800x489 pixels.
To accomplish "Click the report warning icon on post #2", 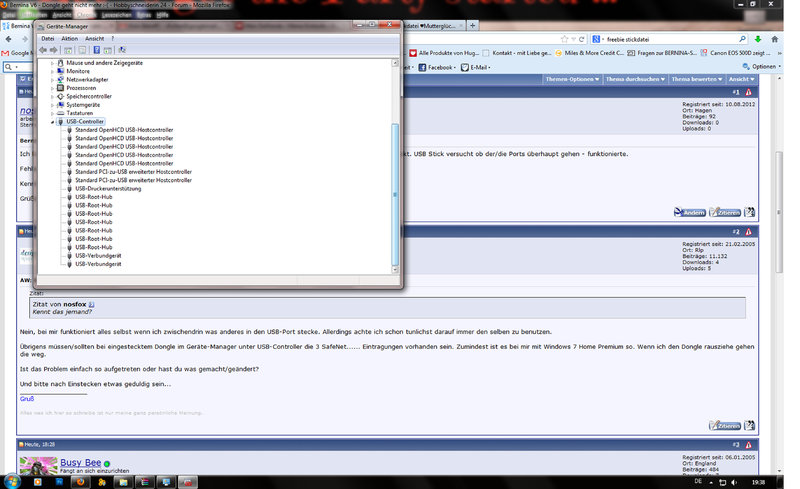I will click(748, 232).
